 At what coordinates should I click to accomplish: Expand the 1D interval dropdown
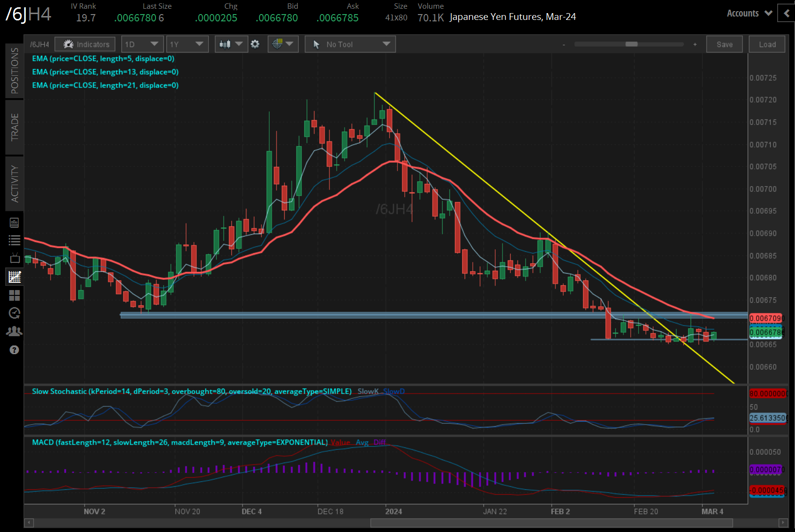tap(141, 44)
